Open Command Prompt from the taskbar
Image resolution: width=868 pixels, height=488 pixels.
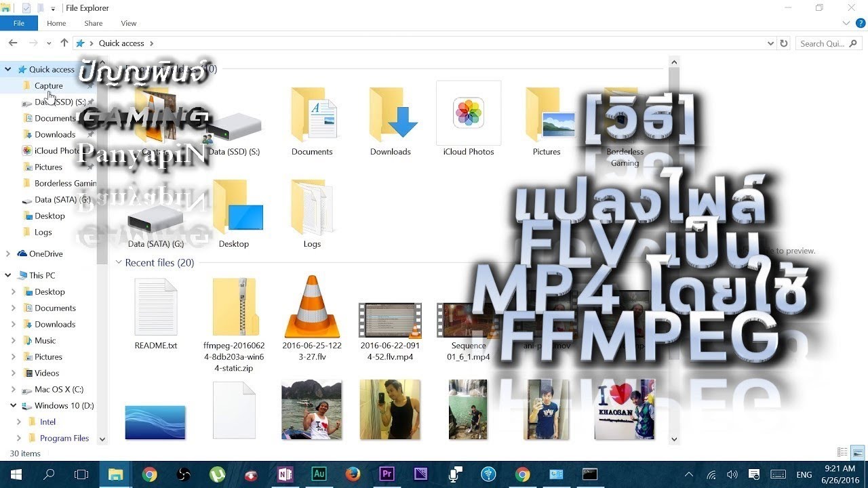590,474
